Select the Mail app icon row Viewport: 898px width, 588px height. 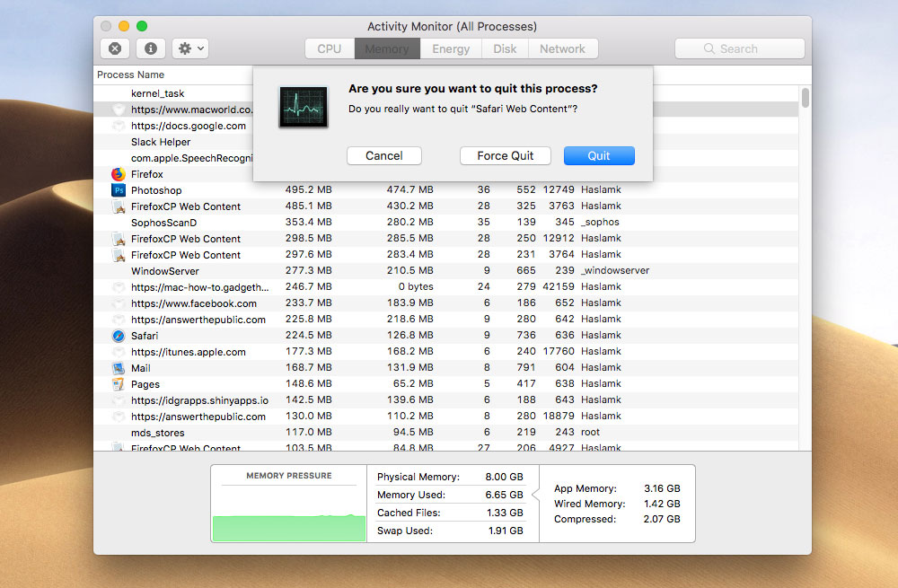click(119, 368)
